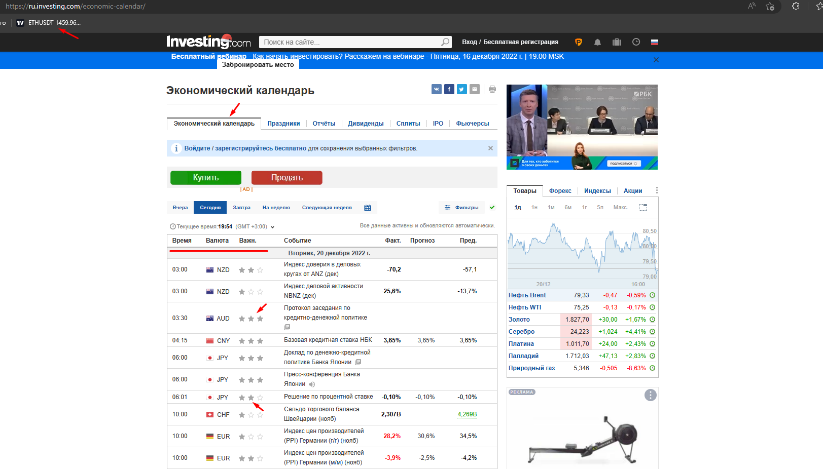Click the browser extensions icon
This screenshot has width=823, height=469.
796,6
